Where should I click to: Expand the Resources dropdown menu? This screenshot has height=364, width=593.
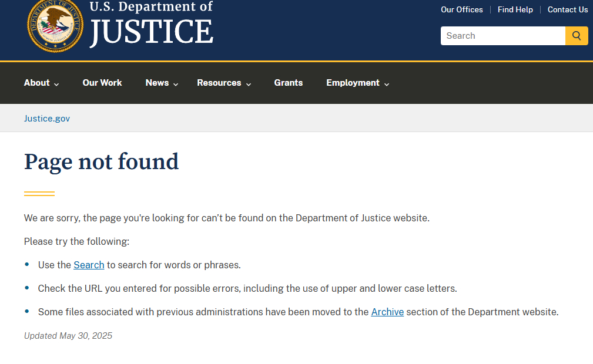coord(224,83)
